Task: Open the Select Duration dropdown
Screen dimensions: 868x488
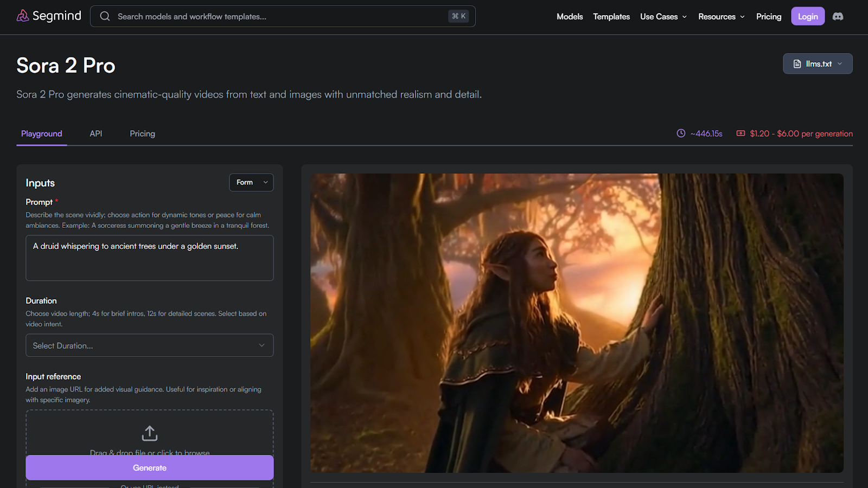Action: (150, 345)
